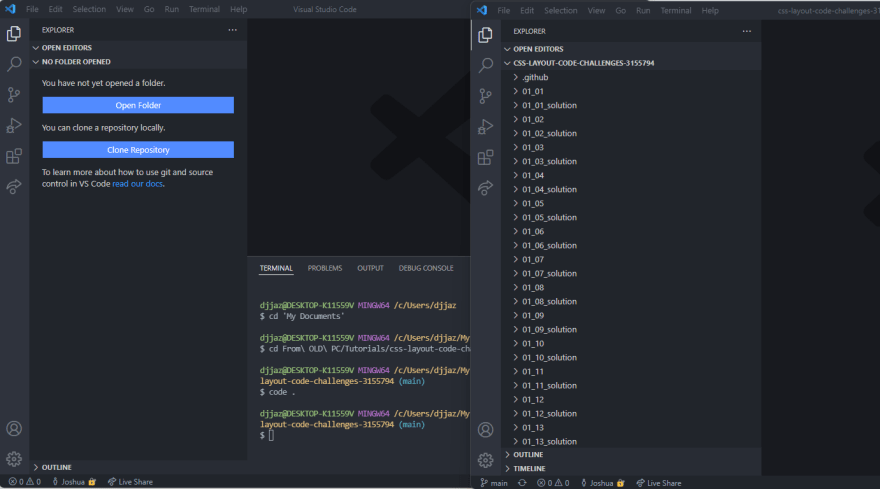Select 01_06_solution folder in tree
Viewport: 880px width, 489px height.
click(631, 245)
